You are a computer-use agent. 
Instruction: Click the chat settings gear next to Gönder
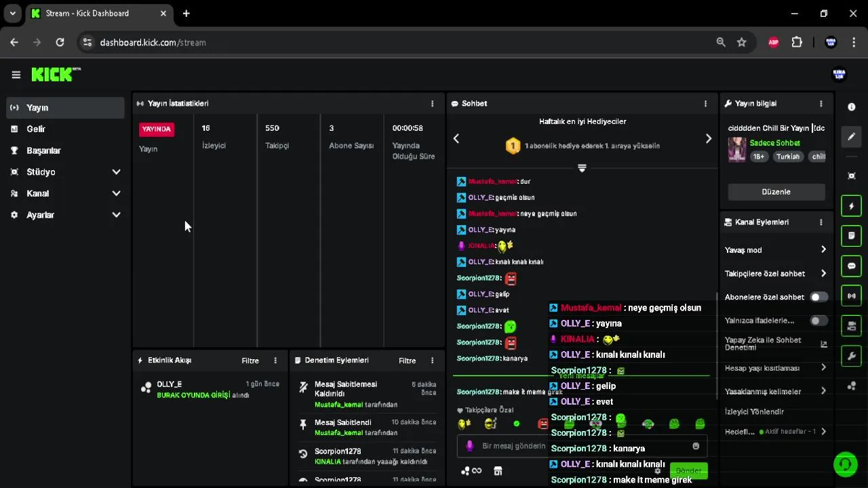[657, 471]
